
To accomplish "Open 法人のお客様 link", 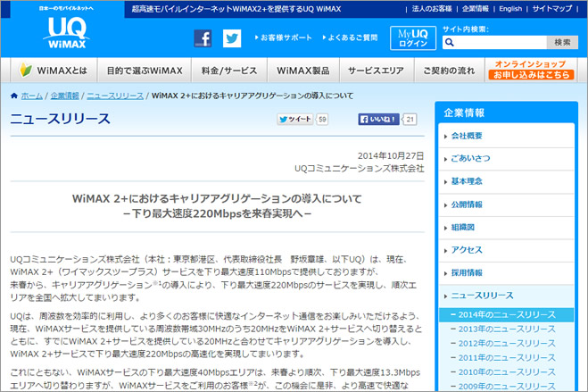I will pyautogui.click(x=432, y=9).
